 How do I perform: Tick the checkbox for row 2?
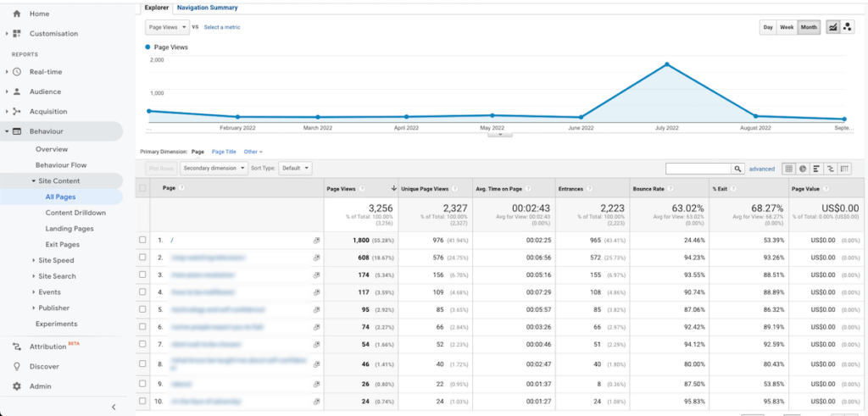tap(142, 258)
